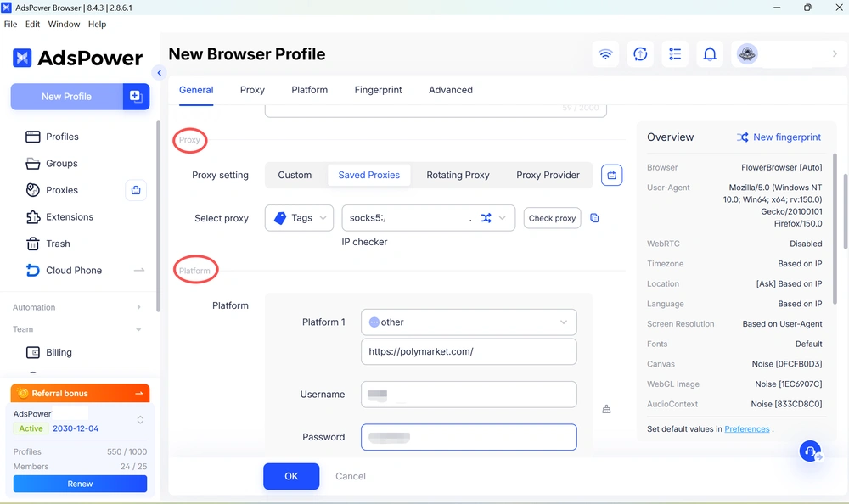Image resolution: width=849 pixels, height=504 pixels.
Task: Open the Window menu
Action: [x=64, y=24]
